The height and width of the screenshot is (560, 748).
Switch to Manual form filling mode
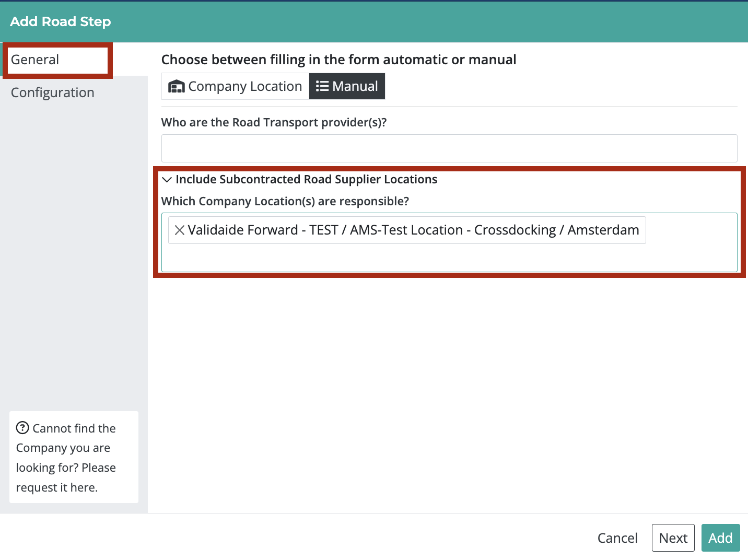347,86
